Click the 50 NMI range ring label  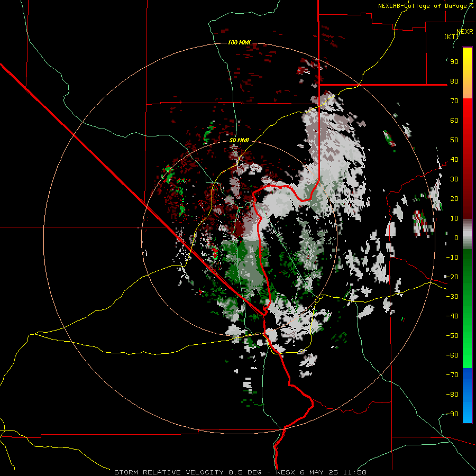[x=239, y=140]
